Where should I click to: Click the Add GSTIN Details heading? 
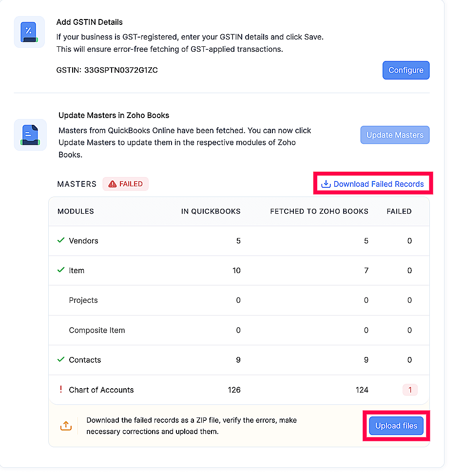click(x=89, y=22)
